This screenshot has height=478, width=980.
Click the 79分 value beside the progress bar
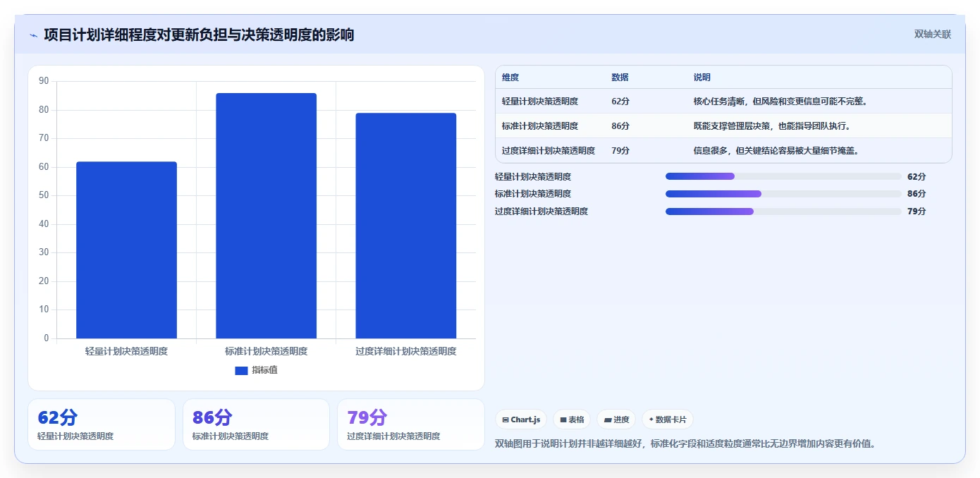(917, 212)
